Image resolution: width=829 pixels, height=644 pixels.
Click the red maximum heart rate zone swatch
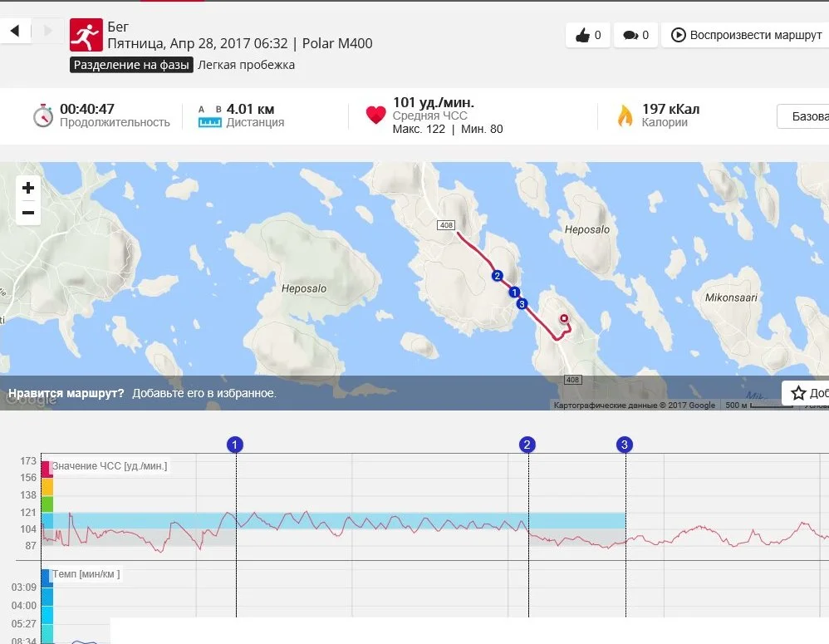pyautogui.click(x=47, y=469)
